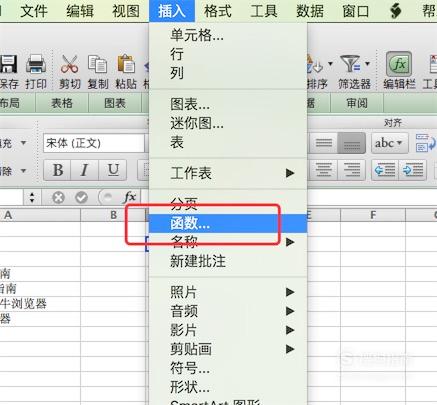Switch to the 审阅 ribbon tab

click(x=357, y=103)
